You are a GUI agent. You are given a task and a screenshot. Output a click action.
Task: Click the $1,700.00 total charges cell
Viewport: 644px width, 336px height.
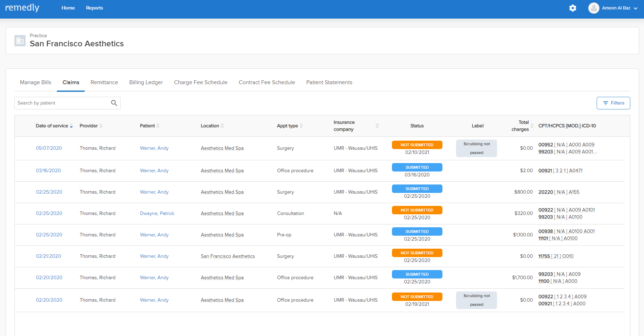522,278
